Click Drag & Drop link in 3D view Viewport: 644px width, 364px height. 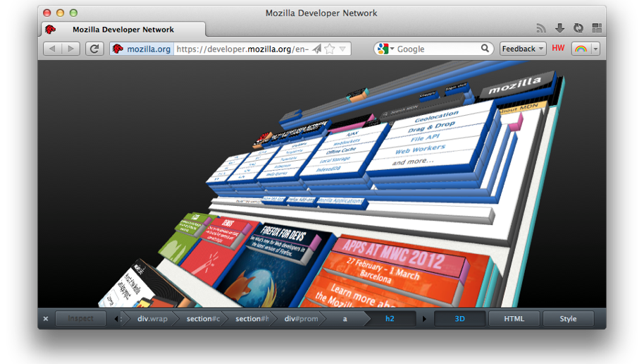pos(431,127)
